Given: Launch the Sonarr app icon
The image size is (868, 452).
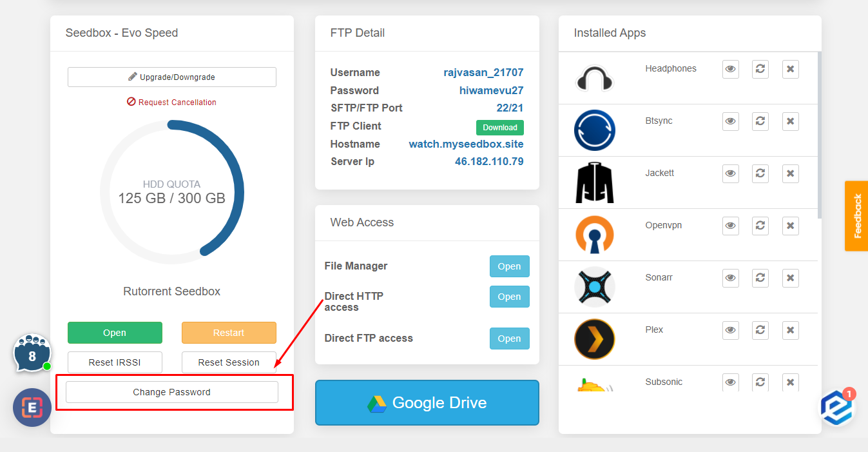Looking at the screenshot, I should 595,286.
